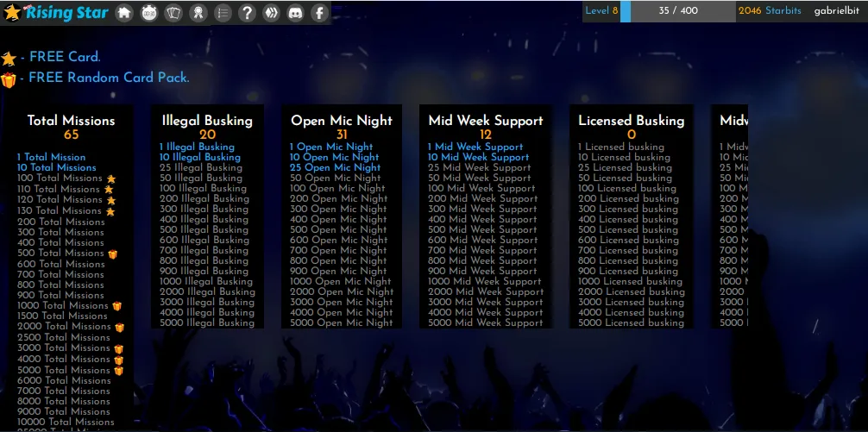
Task: Click star icon next to 100 Total Missions
Action: 111,179
